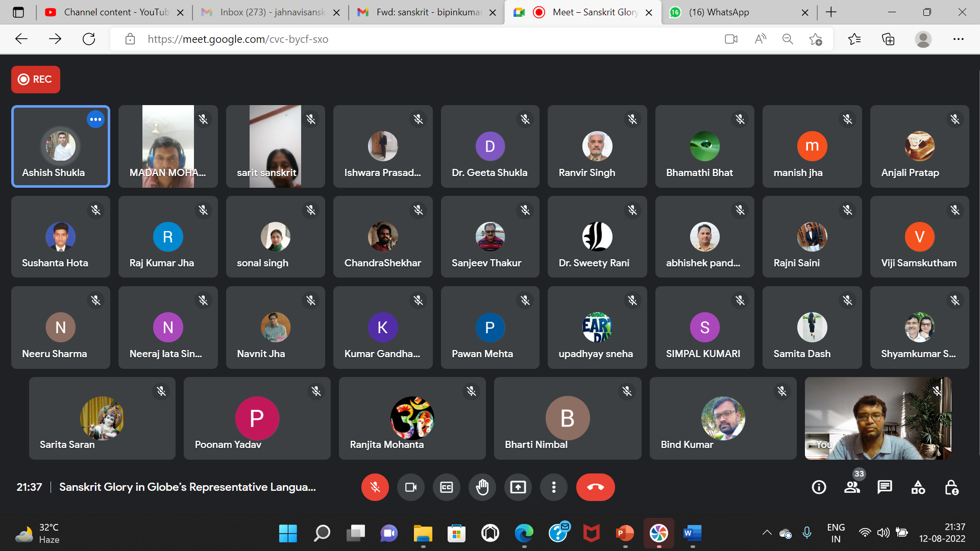Toggle camera off in bottom bar
980x551 pixels.
(410, 487)
